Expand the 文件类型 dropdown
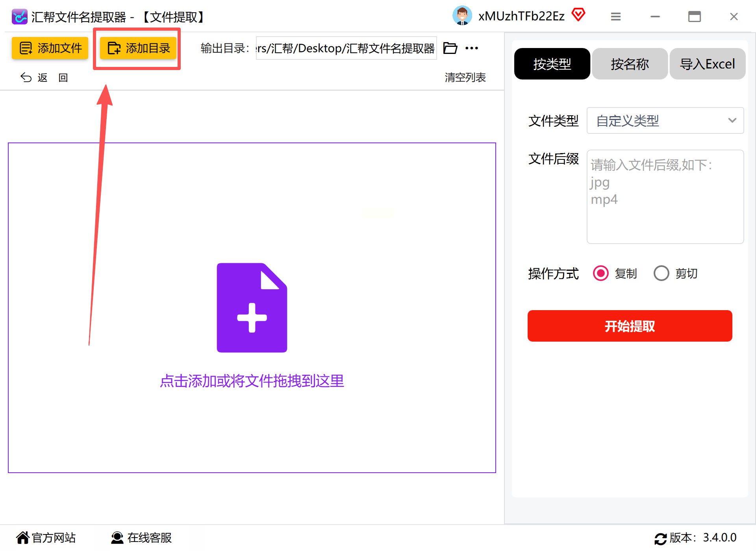This screenshot has height=551, width=756. point(665,120)
